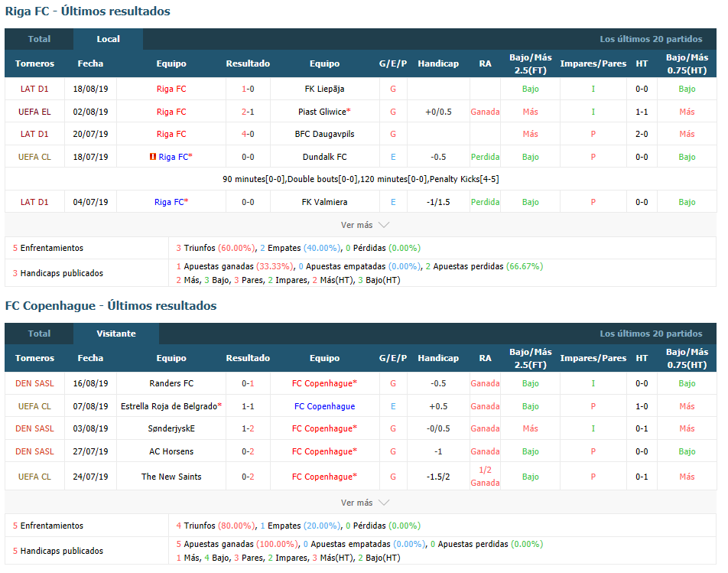Open AC Horsens team link
This screenshot has height=573, width=728.
coord(171,451)
